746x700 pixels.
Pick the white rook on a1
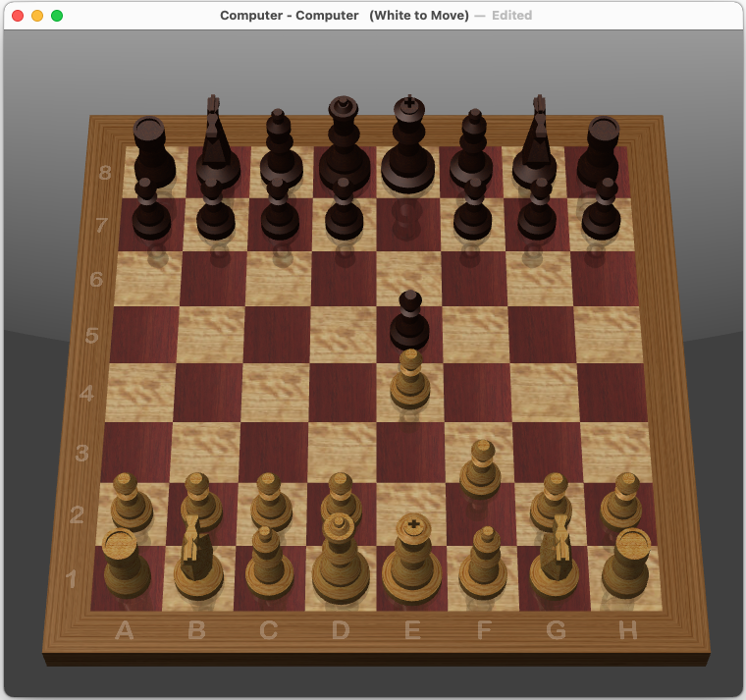(125, 566)
